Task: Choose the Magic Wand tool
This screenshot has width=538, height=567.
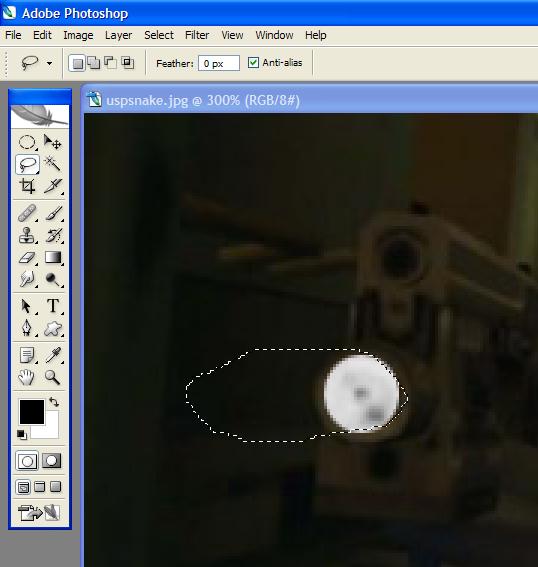Action: pos(53,164)
